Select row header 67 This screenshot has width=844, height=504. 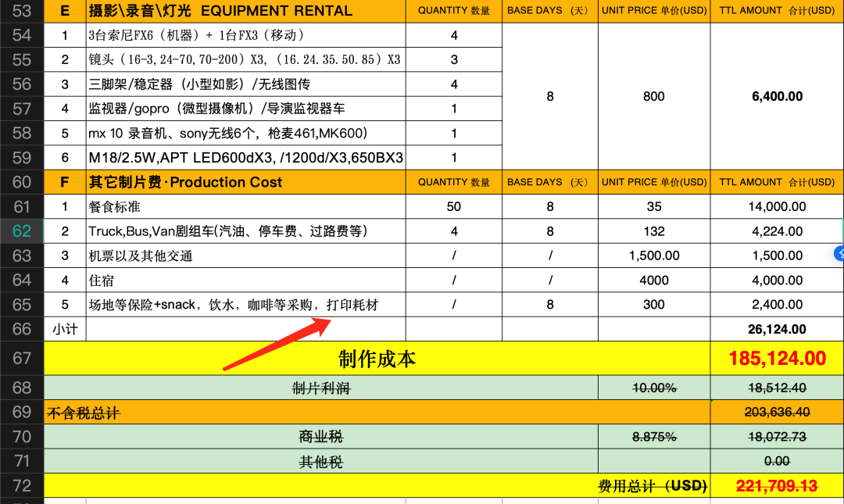[22, 359]
